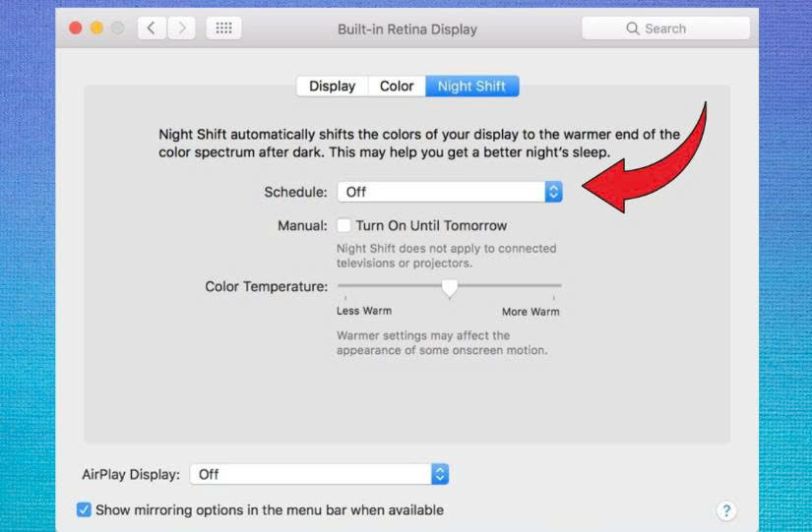Click the Color Temperature: label
Viewport: 812px width, 532px height.
click(266, 287)
